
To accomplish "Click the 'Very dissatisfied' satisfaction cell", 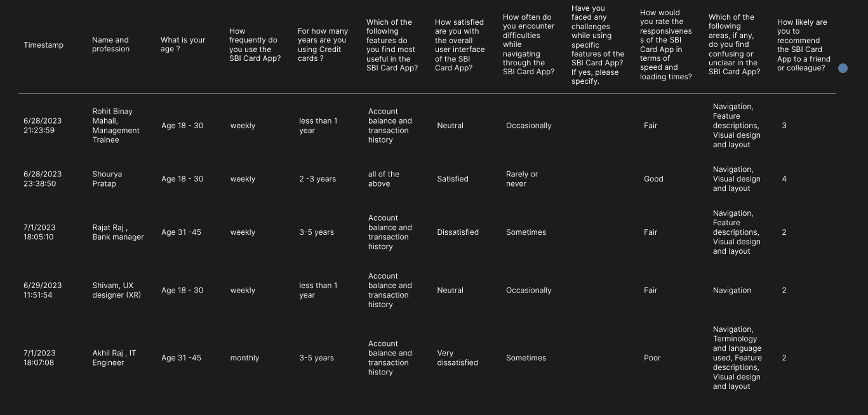I will pos(457,358).
